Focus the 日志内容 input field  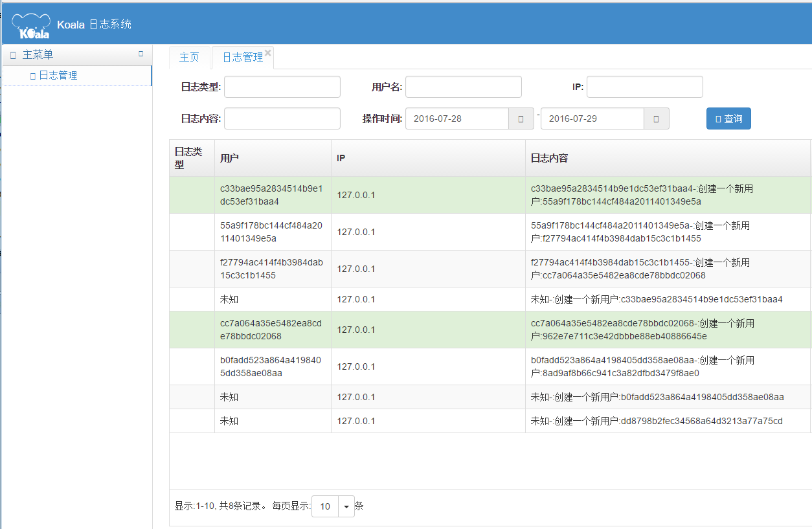(x=282, y=118)
